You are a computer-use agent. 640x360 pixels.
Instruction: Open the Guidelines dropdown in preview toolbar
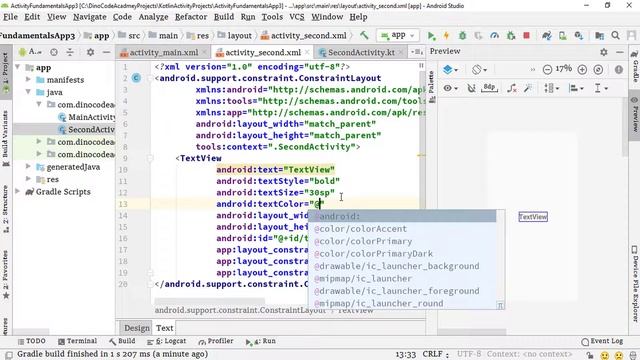tap(601, 88)
